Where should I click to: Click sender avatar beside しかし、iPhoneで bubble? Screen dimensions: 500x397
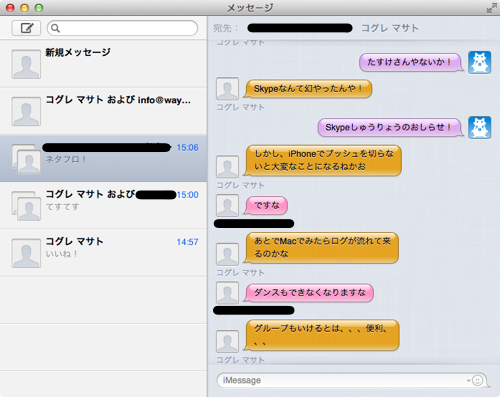pyautogui.click(x=227, y=167)
